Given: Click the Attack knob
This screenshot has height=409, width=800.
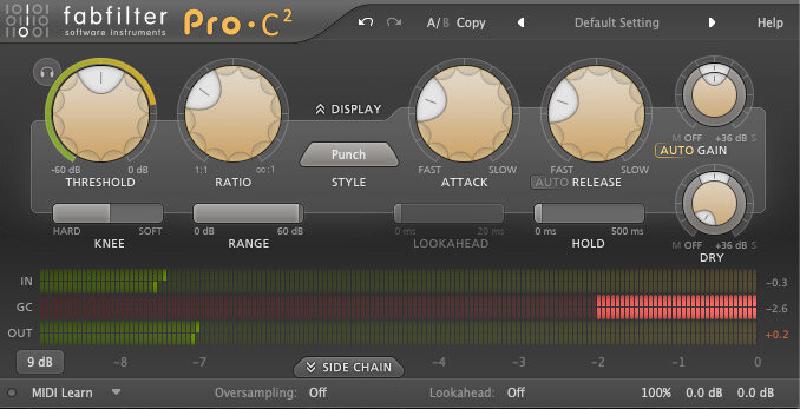Looking at the screenshot, I should pyautogui.click(x=464, y=113).
